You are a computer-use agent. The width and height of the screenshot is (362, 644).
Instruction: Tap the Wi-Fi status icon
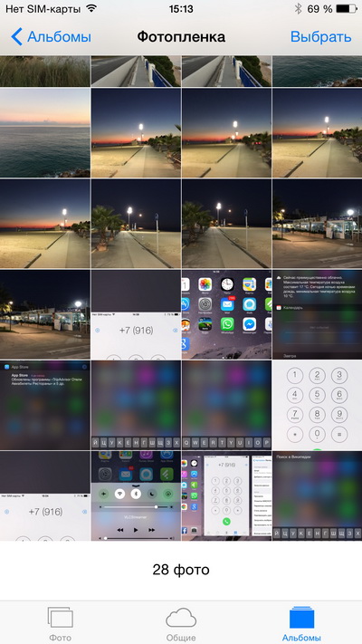91,8
